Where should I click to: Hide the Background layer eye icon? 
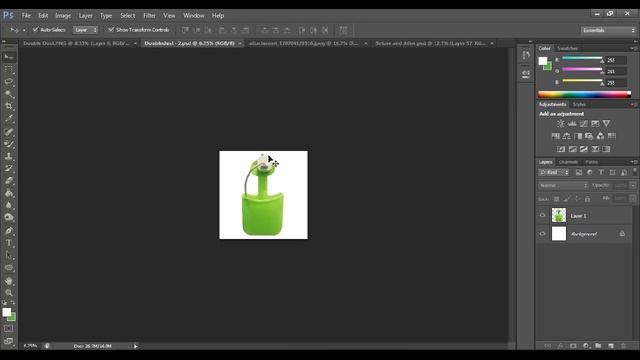[542, 234]
